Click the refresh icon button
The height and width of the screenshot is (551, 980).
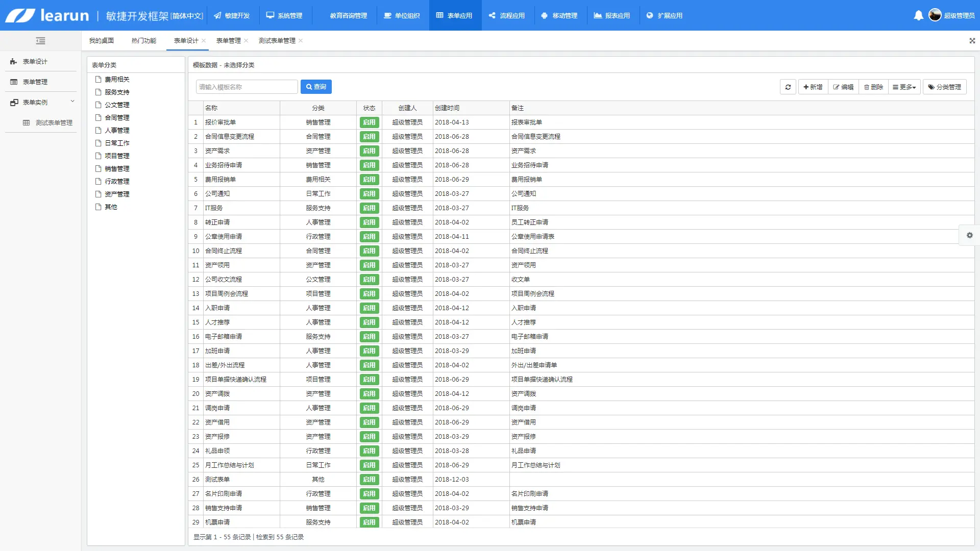788,87
